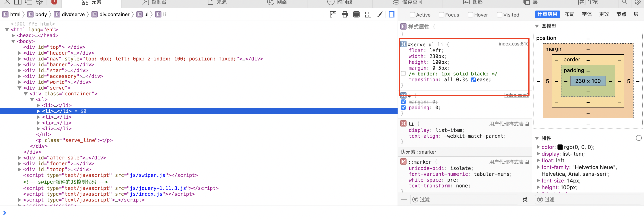Image resolution: width=644 pixels, height=219 pixels.
Task: Collapse the div id=serve node
Action: pyautogui.click(x=19, y=88)
